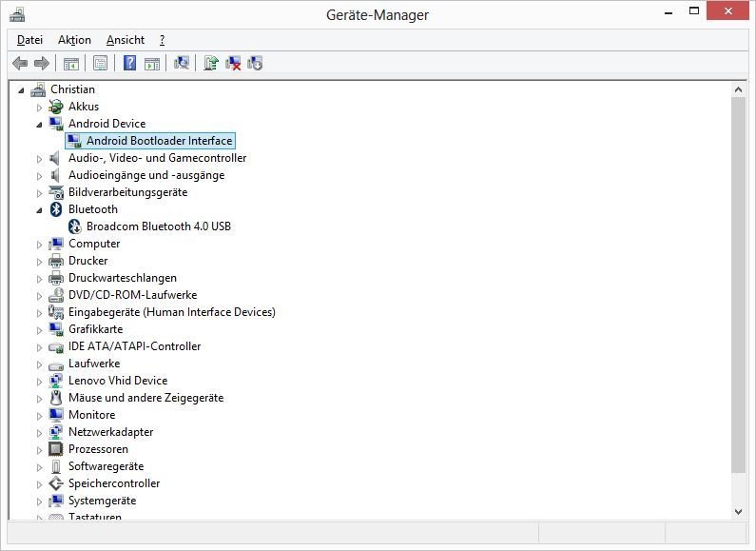Click the Back arrow toolbar icon
The image size is (756, 551).
20,63
